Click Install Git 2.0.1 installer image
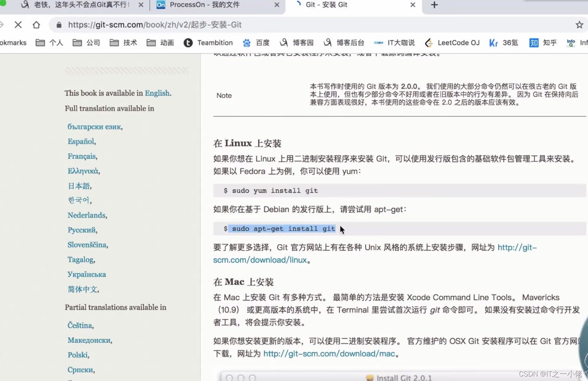588x381 pixels. pyautogui.click(x=399, y=377)
